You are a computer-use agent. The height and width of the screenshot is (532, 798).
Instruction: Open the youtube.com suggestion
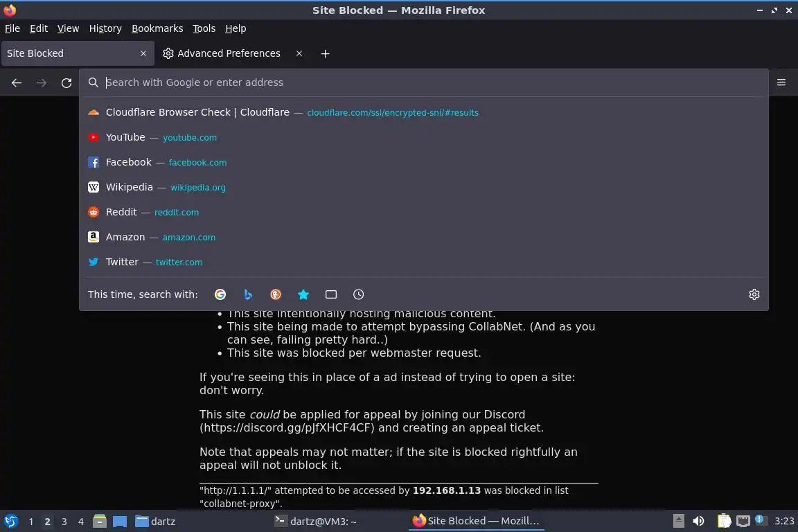(x=424, y=137)
